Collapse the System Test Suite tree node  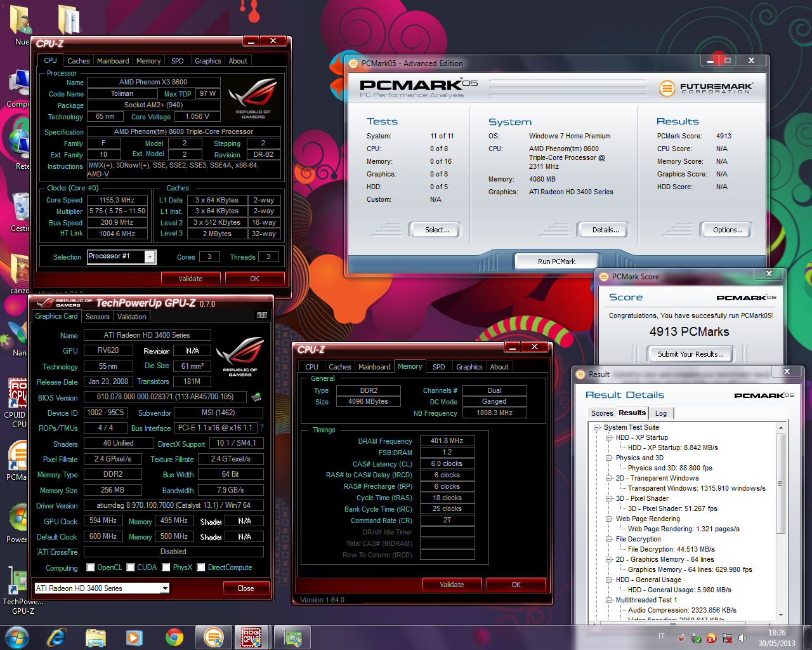coord(597,428)
